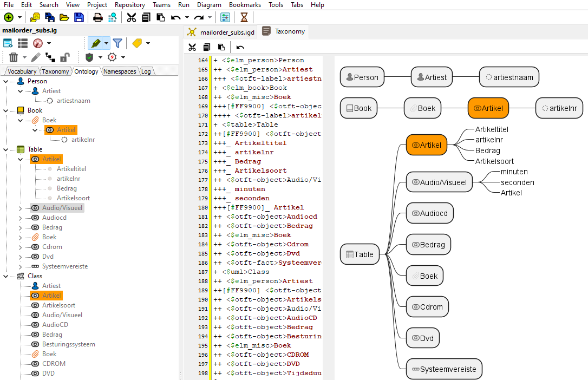588x380 pixels.
Task: Click the sliders settings icon in main toolbar
Action: coord(225,17)
